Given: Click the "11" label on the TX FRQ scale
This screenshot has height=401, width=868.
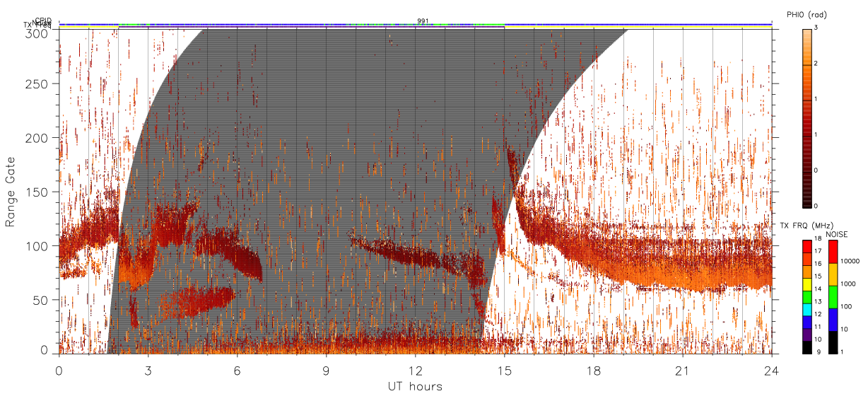Looking at the screenshot, I should 819,326.
